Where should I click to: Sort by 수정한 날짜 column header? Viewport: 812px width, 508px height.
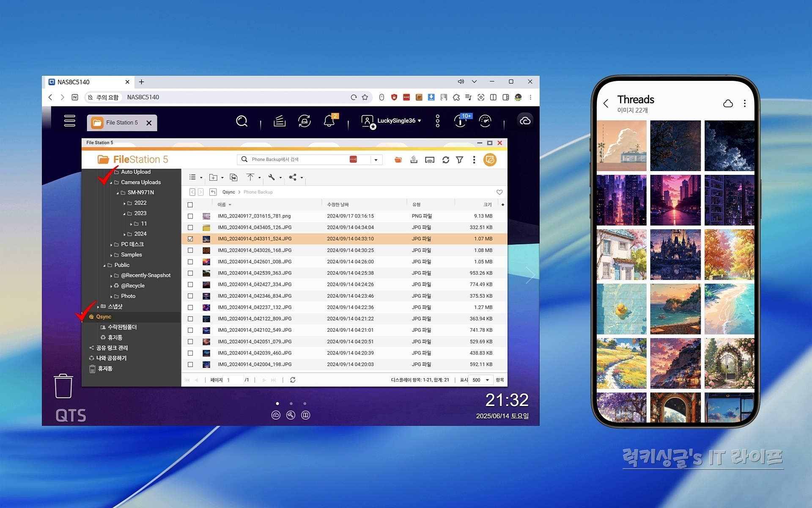338,205
